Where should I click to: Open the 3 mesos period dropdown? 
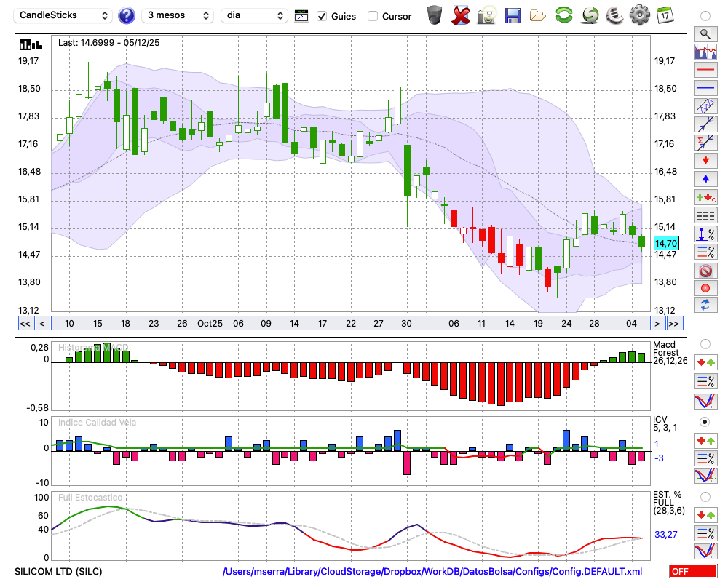tap(178, 15)
